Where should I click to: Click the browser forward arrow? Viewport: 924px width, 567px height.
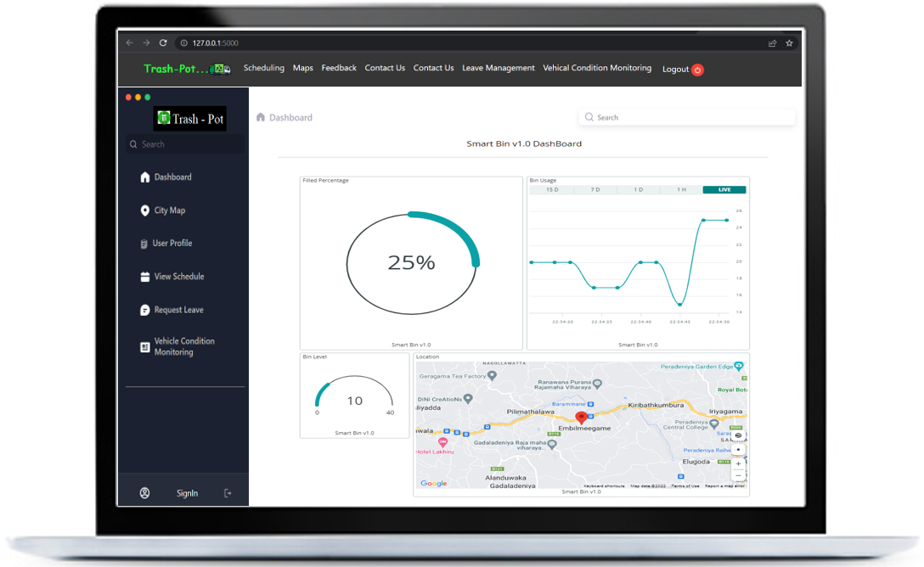coord(146,43)
